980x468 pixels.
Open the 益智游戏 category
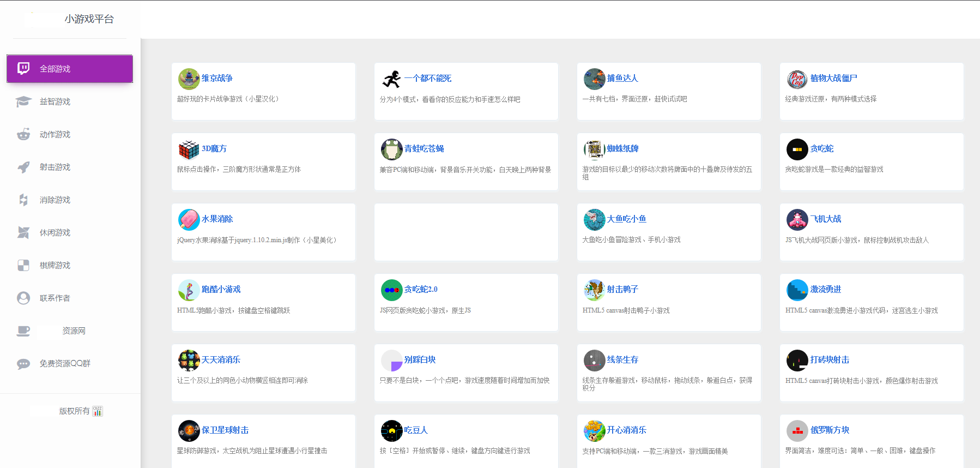tap(55, 102)
